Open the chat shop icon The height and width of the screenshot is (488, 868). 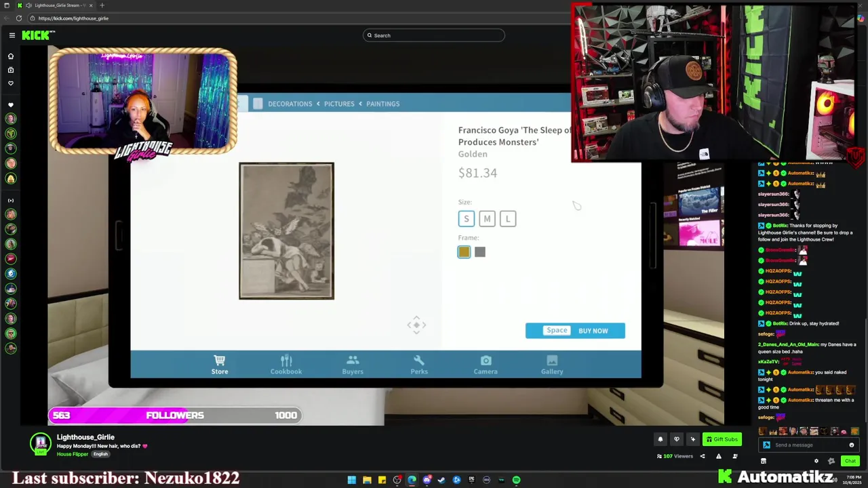click(764, 461)
